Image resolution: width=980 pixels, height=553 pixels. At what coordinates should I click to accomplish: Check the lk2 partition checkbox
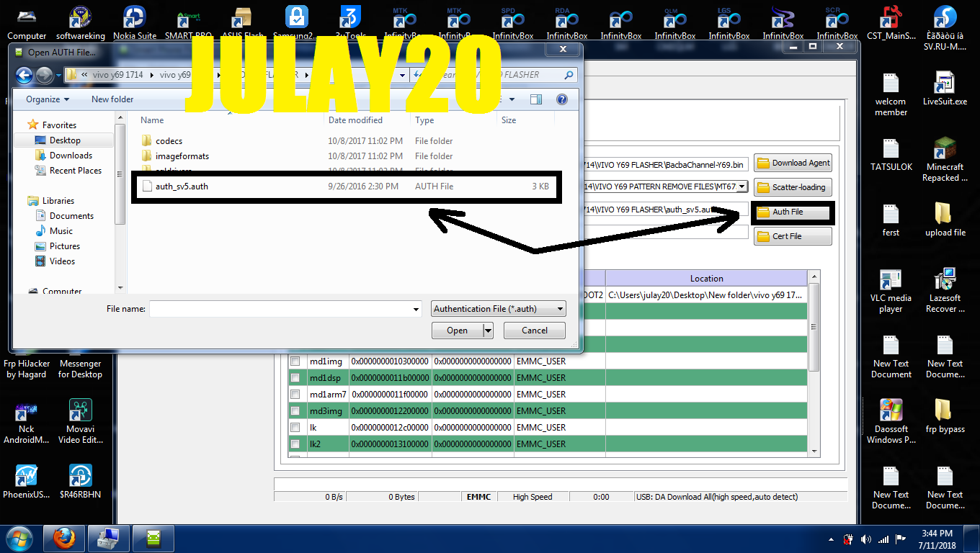coord(295,444)
